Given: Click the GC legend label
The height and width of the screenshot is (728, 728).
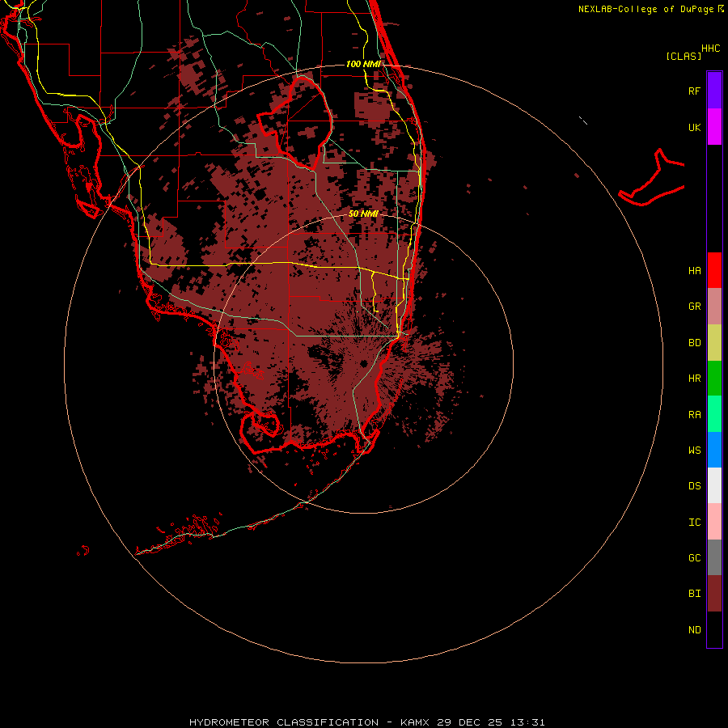Looking at the screenshot, I should [x=694, y=557].
